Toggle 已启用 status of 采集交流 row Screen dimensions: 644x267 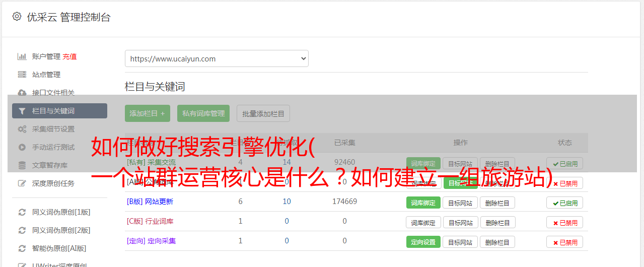point(565,163)
